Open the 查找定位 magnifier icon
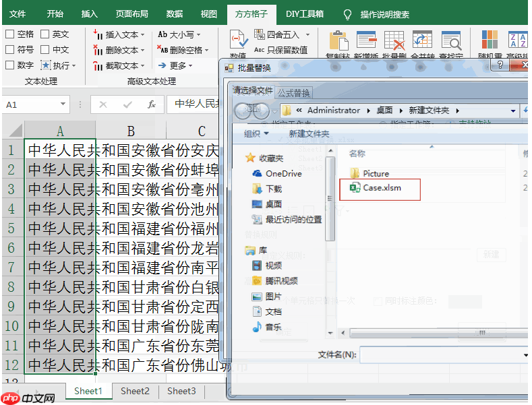The height and width of the screenshot is (405, 532). [451, 40]
